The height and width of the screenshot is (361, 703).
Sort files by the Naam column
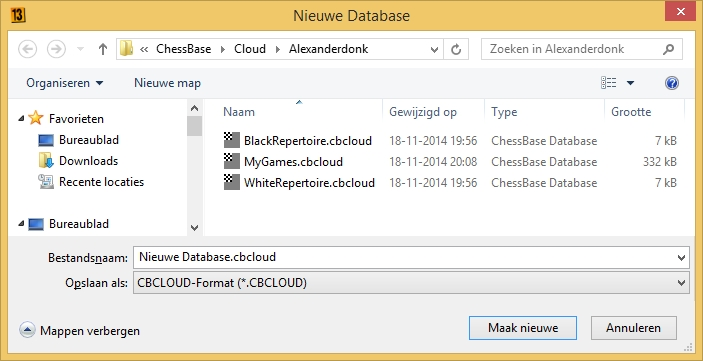(x=239, y=112)
